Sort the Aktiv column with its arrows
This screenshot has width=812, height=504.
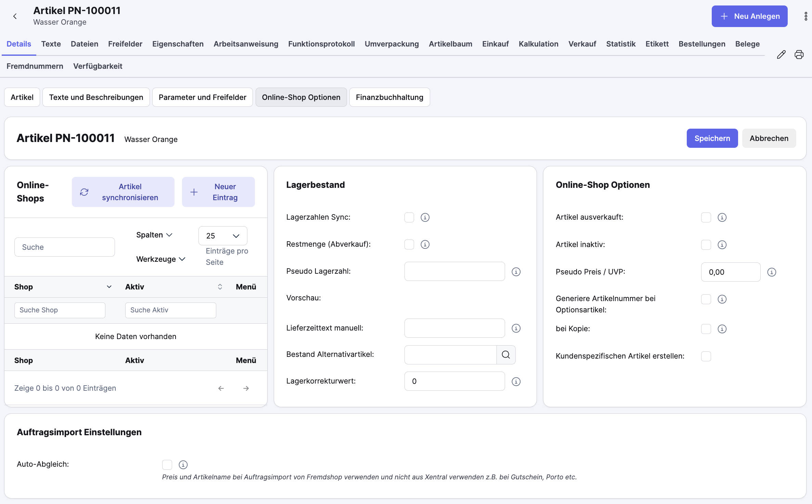[220, 287]
